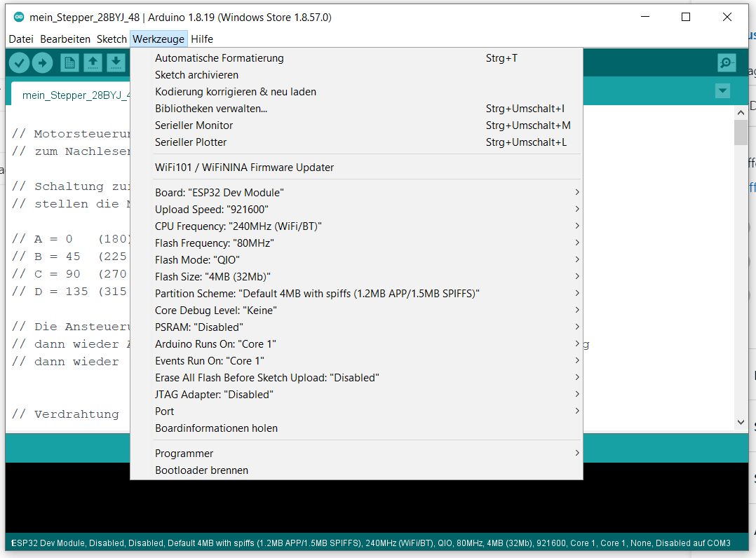This screenshot has height=558, width=756.
Task: Click the "// Verdrahtung" comment line
Action: 65,414
